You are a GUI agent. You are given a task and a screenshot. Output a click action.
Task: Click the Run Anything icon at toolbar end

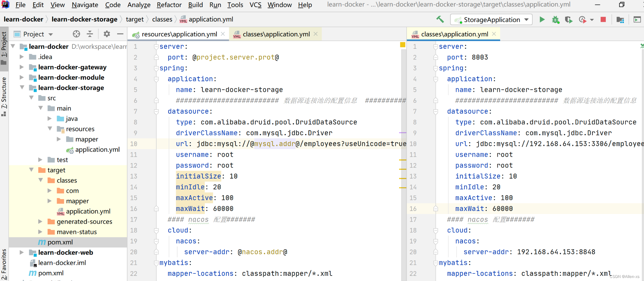coord(637,20)
